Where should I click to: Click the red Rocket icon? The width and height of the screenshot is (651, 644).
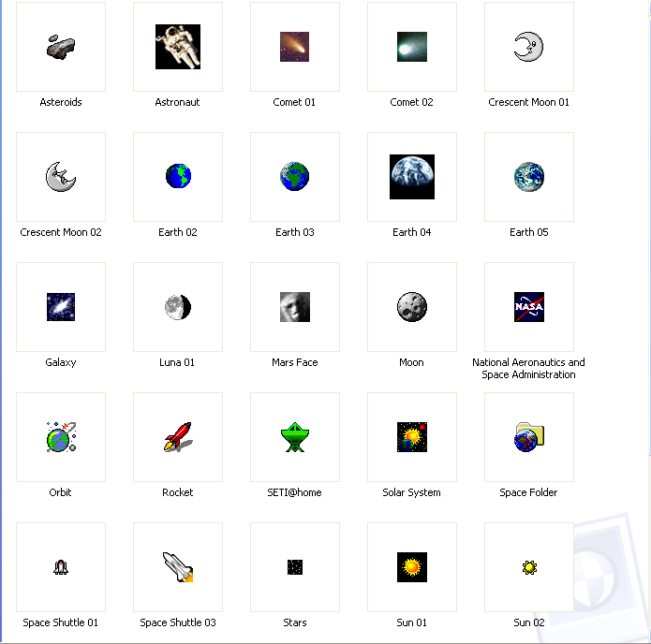tap(178, 436)
